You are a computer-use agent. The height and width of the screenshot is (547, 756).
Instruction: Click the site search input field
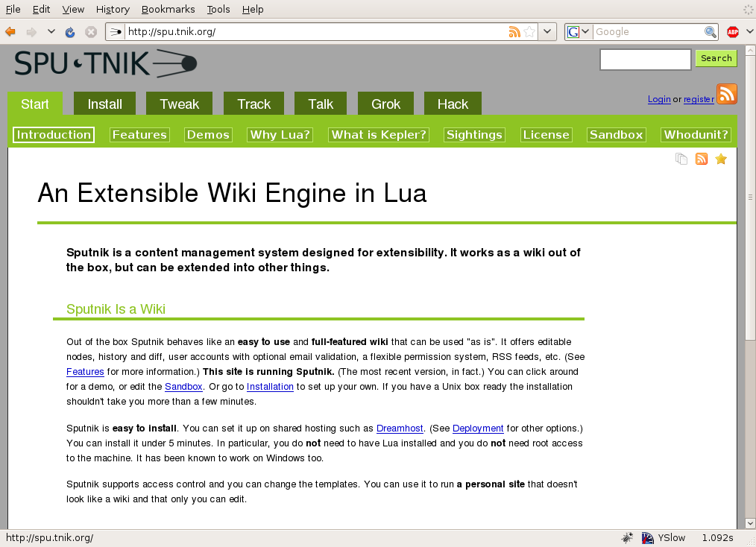[x=646, y=60]
